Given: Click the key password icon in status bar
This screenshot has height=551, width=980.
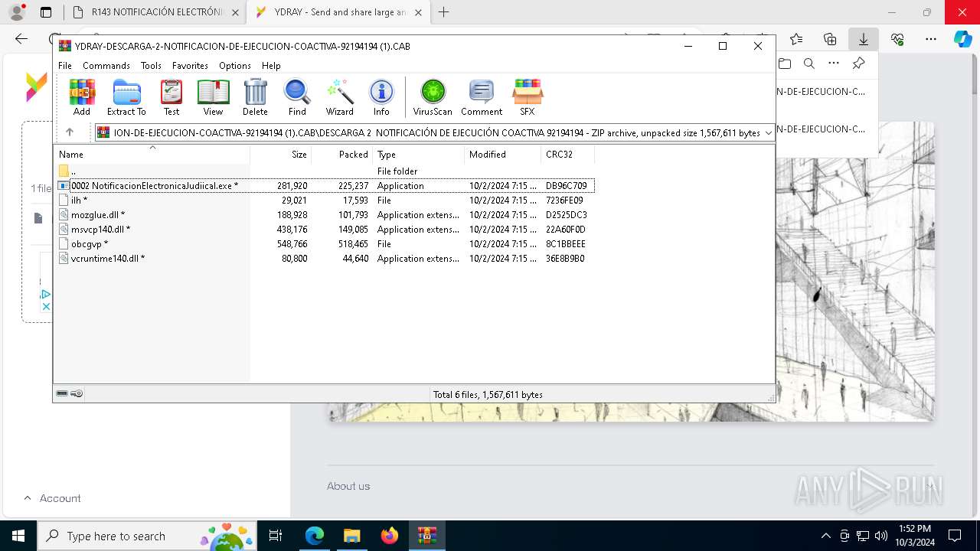Looking at the screenshot, I should pos(77,393).
